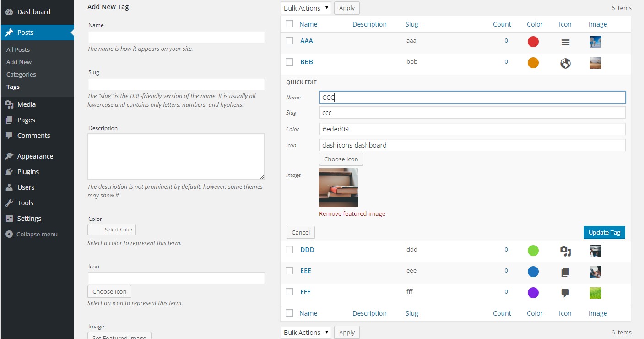Open the Categories submenu item
This screenshot has width=644, height=339.
point(21,74)
